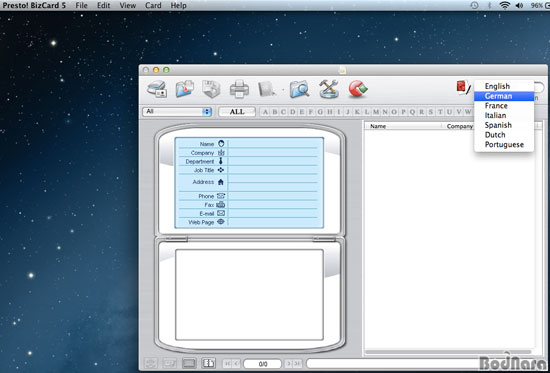Filter cards by letter S
Image resolution: width=550 pixels, height=373 pixels.
pyautogui.click(x=431, y=112)
